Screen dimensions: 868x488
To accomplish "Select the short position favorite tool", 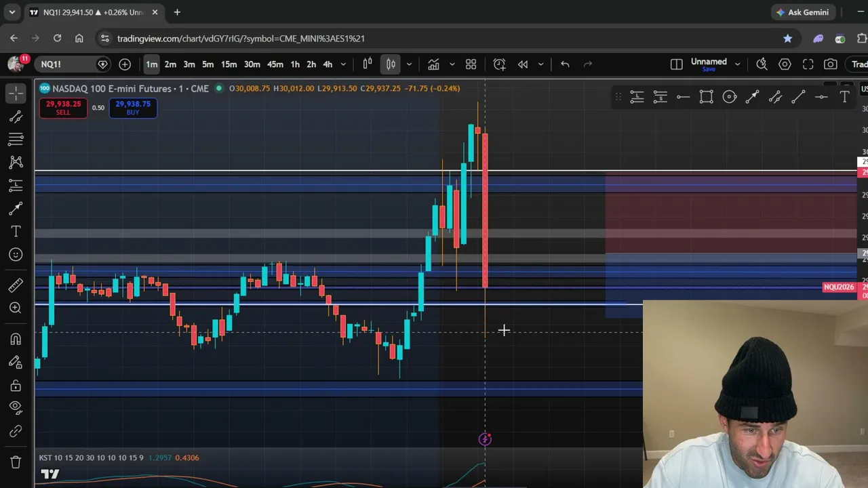I will (x=660, y=97).
